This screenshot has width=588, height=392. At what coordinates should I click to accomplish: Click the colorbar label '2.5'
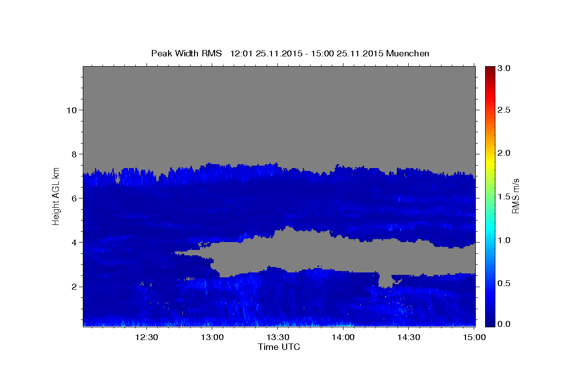[505, 110]
